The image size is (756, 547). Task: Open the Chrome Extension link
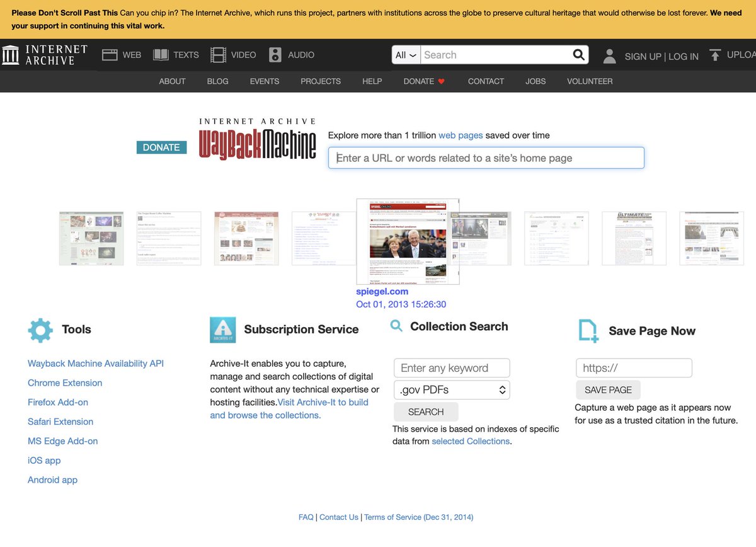click(65, 383)
